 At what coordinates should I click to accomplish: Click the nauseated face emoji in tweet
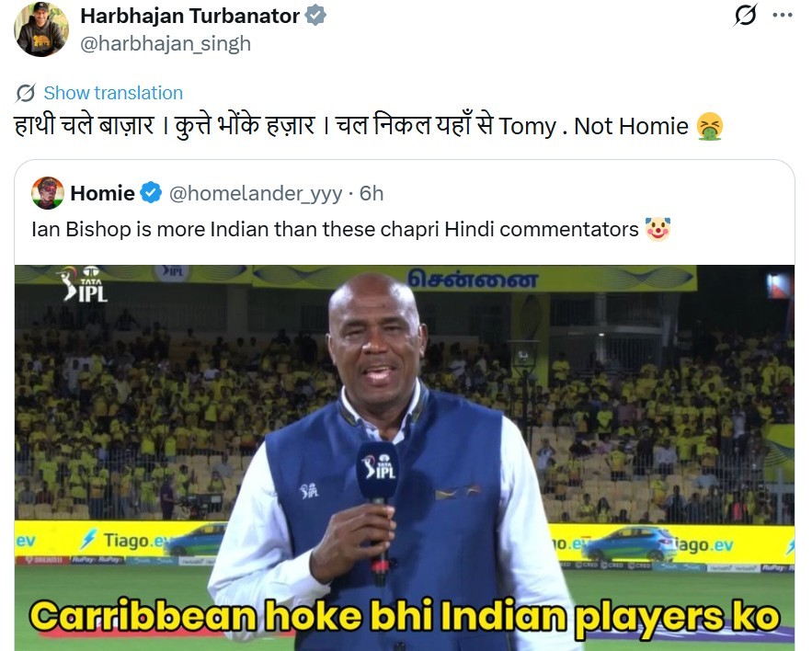709,126
